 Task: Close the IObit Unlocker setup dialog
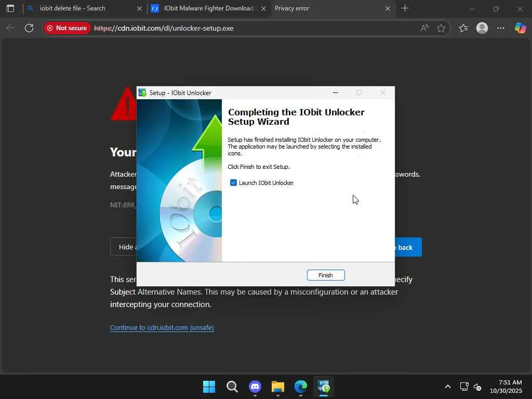[383, 92]
